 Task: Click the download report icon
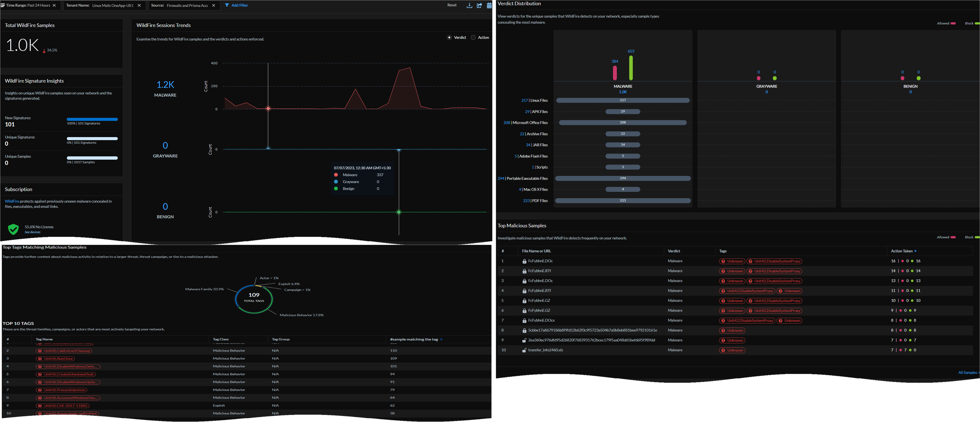click(x=469, y=5)
